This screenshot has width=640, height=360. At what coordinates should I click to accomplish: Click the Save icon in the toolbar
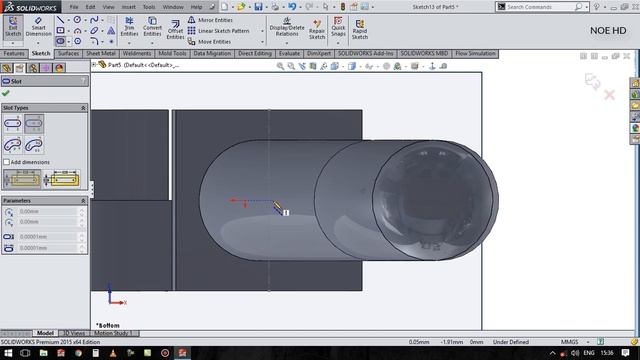click(258, 7)
